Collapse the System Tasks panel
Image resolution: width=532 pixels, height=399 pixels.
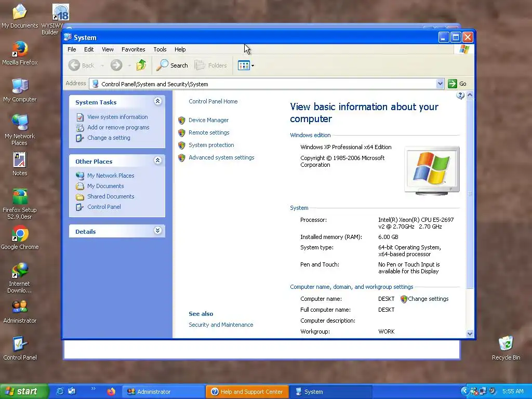click(157, 101)
